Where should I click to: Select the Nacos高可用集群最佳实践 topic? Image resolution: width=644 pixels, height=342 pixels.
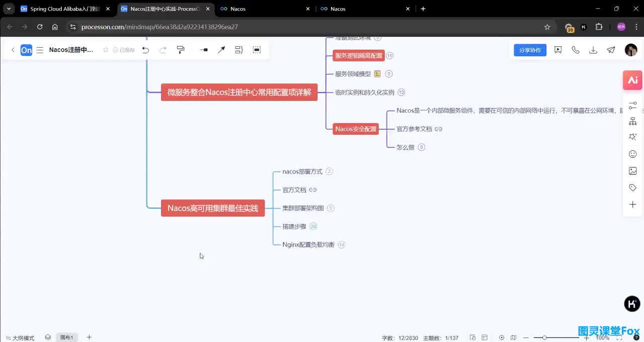213,208
